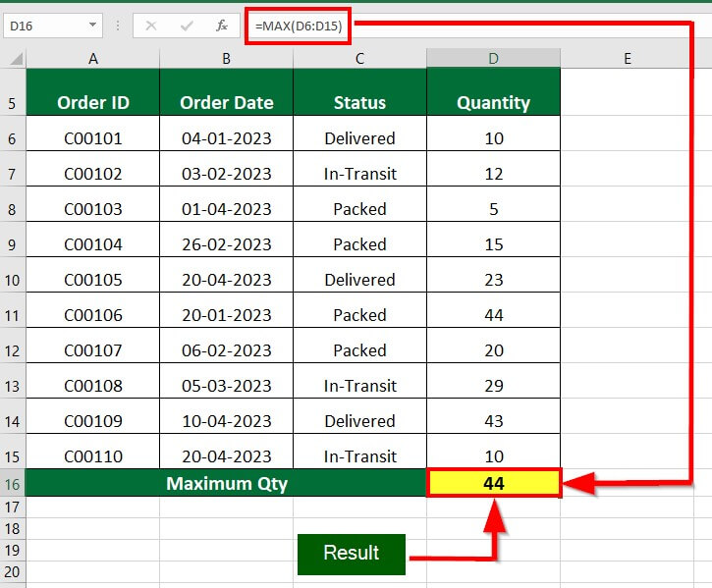Viewport: 712px width, 588px height.
Task: Click Packed status of order C00103
Action: pyautogui.click(x=359, y=204)
